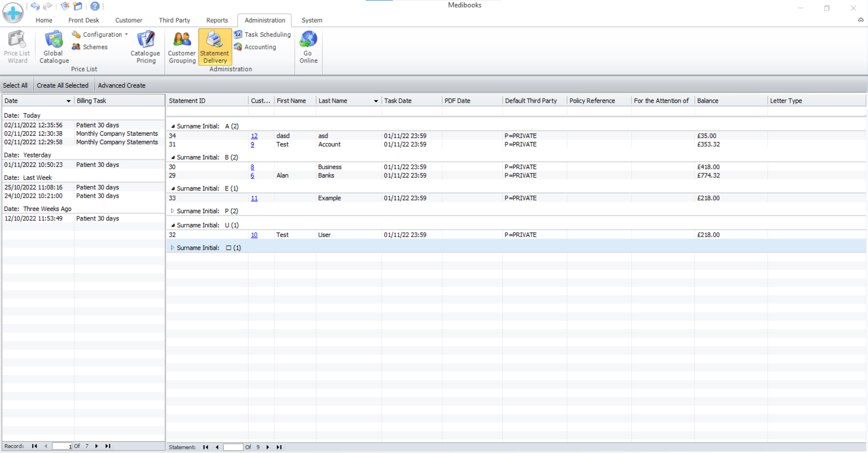The width and height of the screenshot is (868, 453).
Task: Switch to the Reports tab
Action: [217, 20]
